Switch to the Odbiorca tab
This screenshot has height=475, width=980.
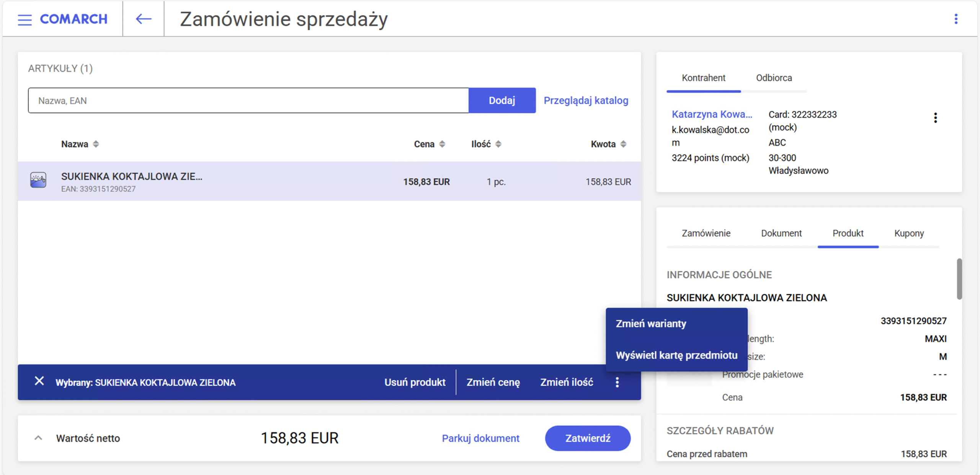(x=774, y=78)
